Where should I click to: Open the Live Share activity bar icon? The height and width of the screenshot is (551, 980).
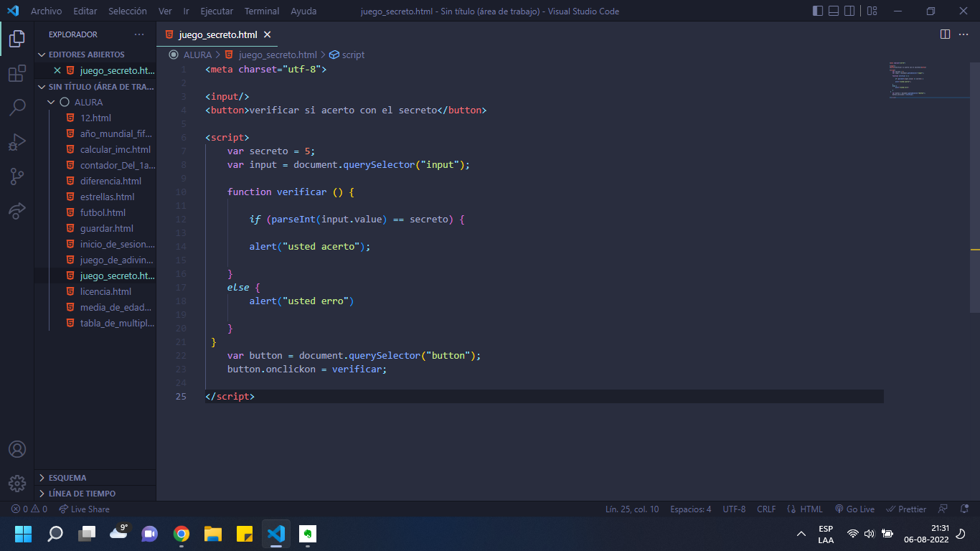17,211
